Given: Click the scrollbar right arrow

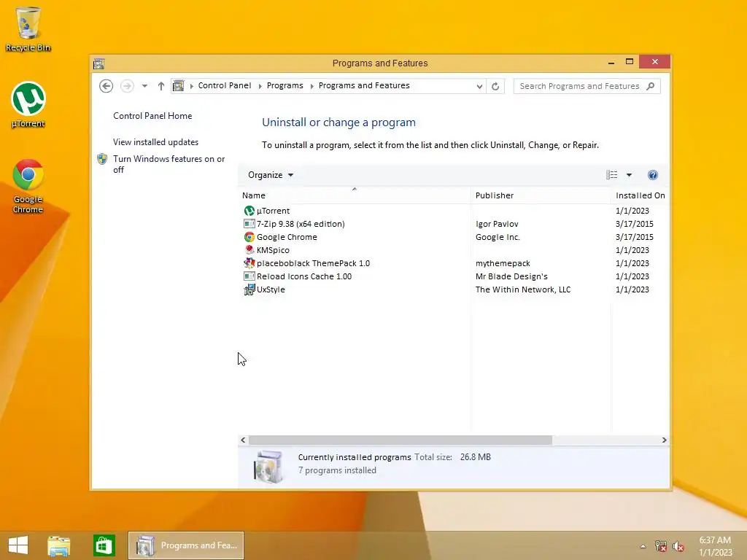Looking at the screenshot, I should click(x=664, y=440).
